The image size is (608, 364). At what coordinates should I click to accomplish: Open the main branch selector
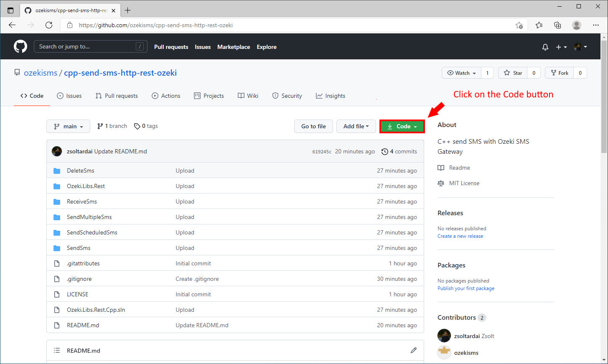(68, 126)
